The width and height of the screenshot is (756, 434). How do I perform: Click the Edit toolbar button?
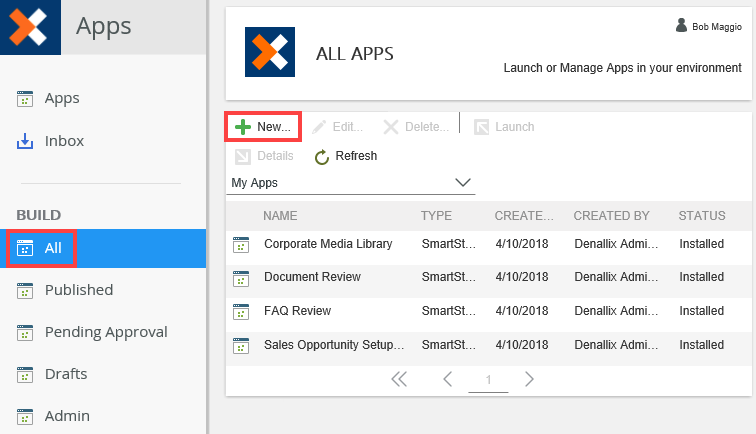[337, 127]
